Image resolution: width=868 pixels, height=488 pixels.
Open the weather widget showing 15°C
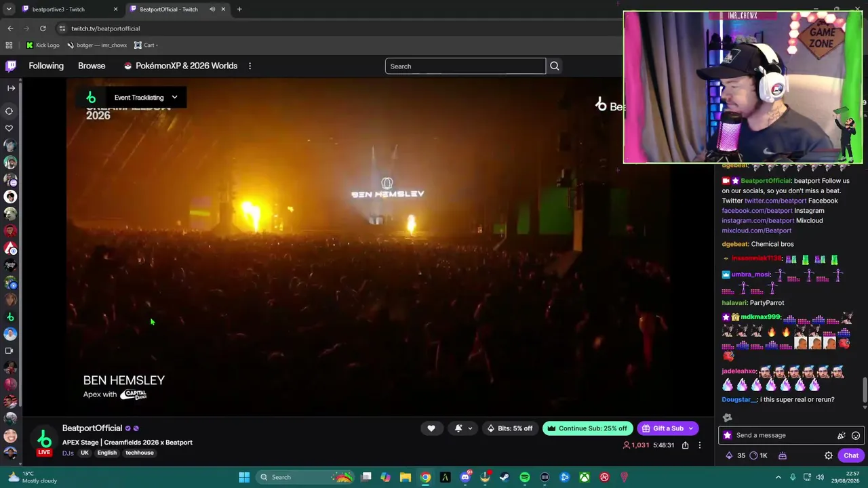31,477
